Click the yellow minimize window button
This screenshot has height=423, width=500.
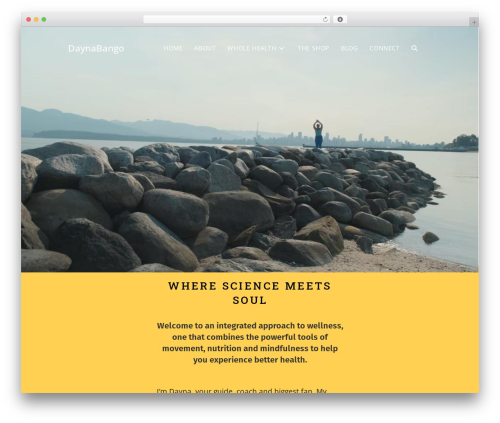click(36, 20)
